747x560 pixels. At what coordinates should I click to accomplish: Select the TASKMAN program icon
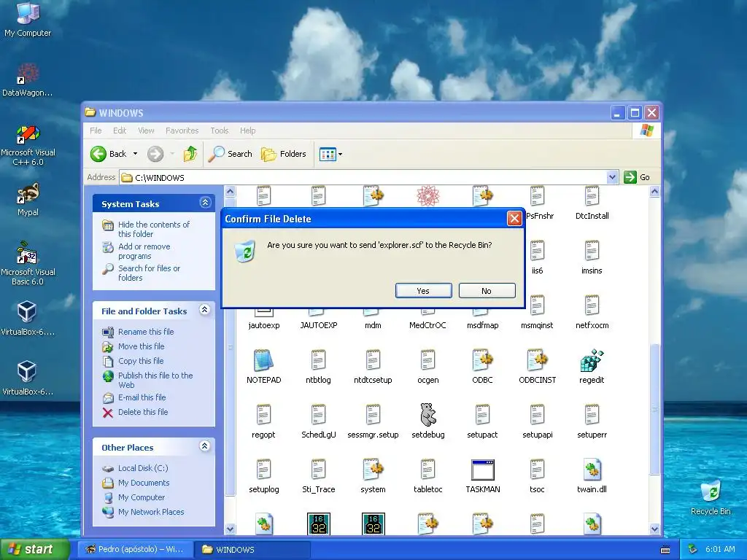(x=483, y=470)
